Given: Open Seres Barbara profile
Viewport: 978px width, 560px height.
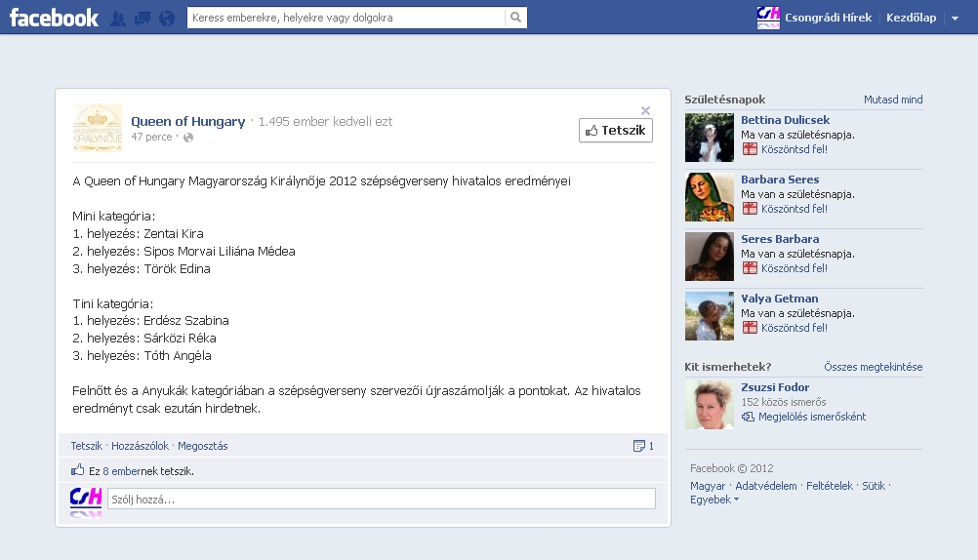Looking at the screenshot, I should (x=780, y=239).
